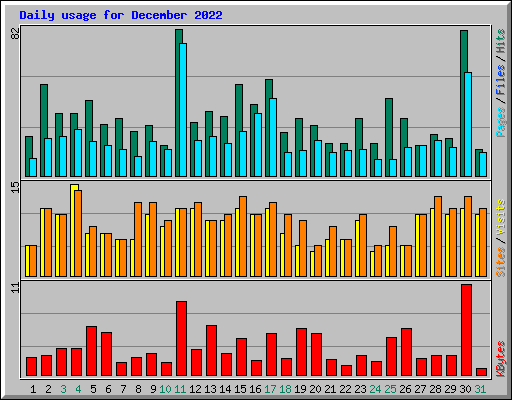The width and height of the screenshot is (512, 400).
Task: Click the 'Hits' legend label
Action: 501,41
